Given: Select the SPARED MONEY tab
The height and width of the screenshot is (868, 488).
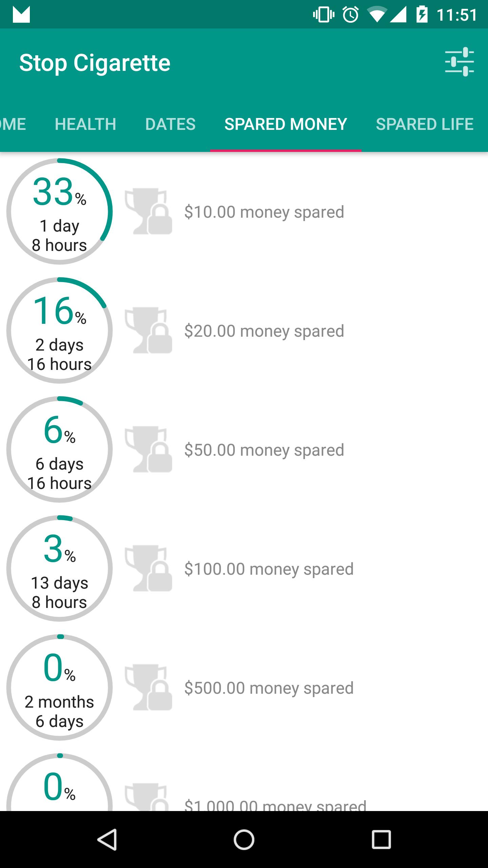Looking at the screenshot, I should tap(286, 124).
